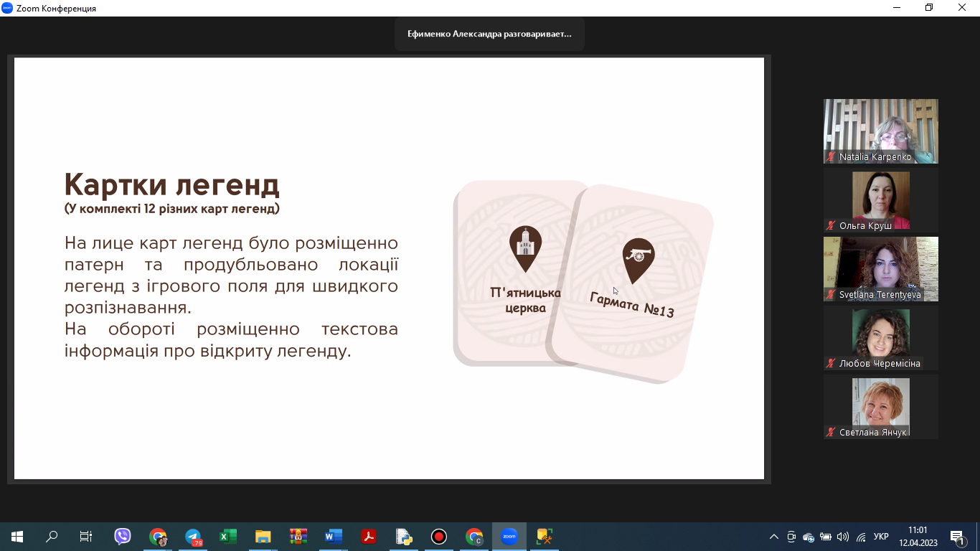Click the Zoom logo in the title bar
Screen dimensions: 980x551
[x=7, y=8]
